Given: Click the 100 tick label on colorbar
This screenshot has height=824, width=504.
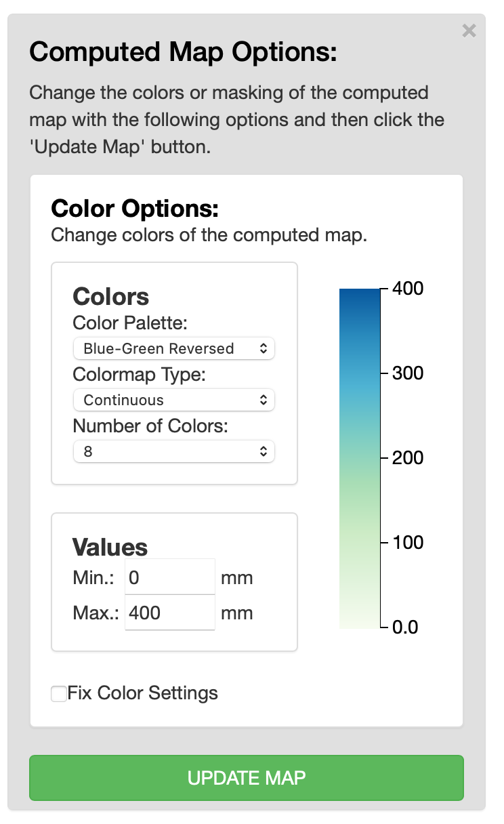Looking at the screenshot, I should [408, 543].
